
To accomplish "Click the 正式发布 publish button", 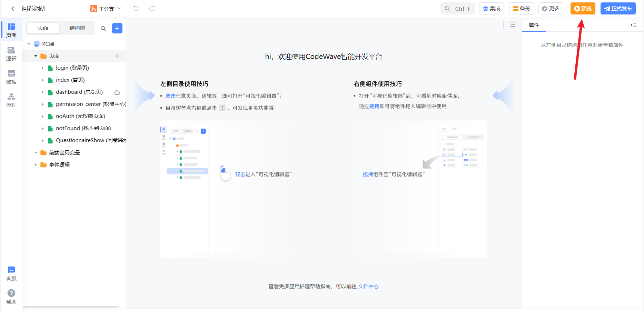I will (618, 9).
